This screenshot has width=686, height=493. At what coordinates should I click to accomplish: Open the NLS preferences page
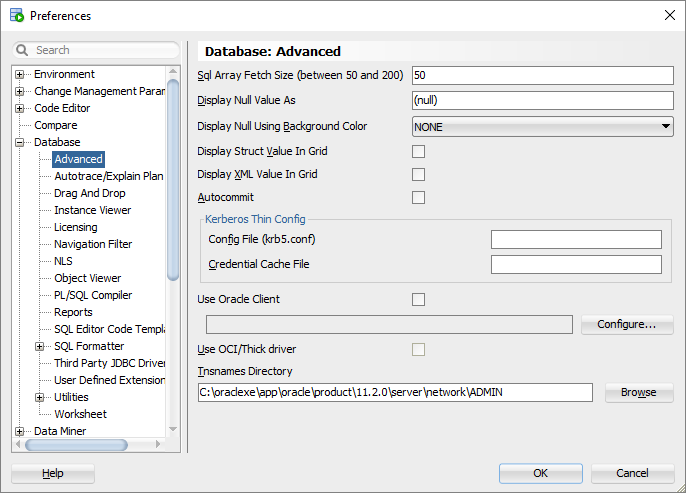[63, 262]
